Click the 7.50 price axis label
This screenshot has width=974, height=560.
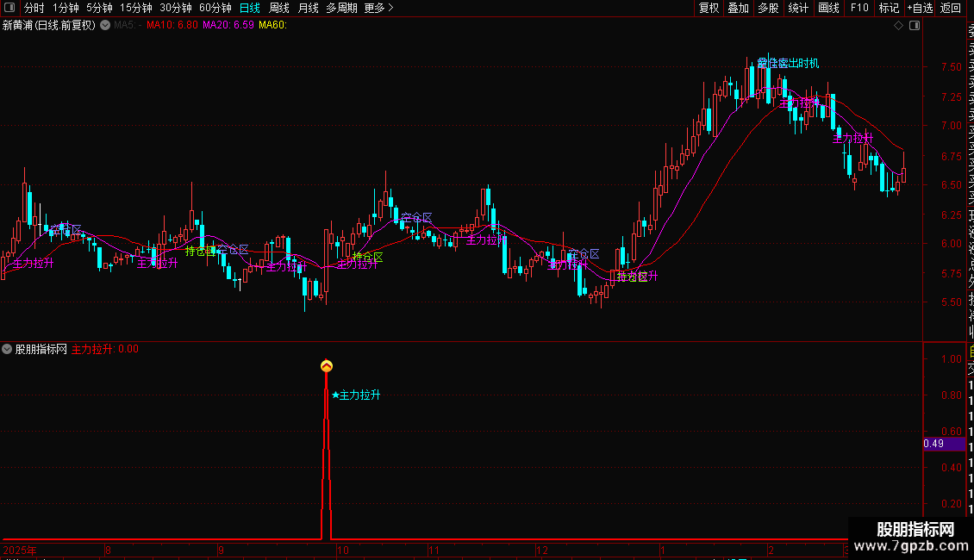point(951,67)
